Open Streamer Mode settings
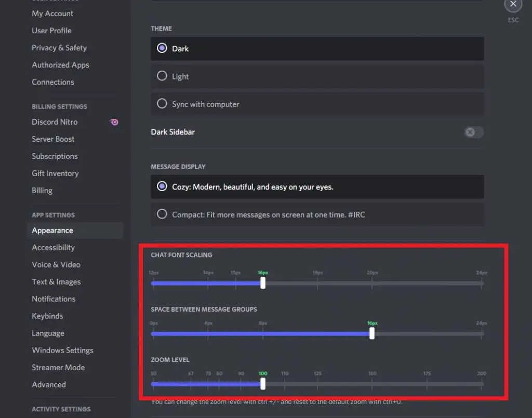Image resolution: width=532 pixels, height=418 pixels. [58, 367]
